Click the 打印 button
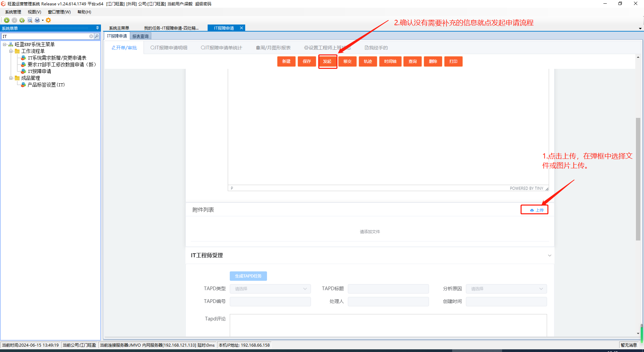 (453, 61)
